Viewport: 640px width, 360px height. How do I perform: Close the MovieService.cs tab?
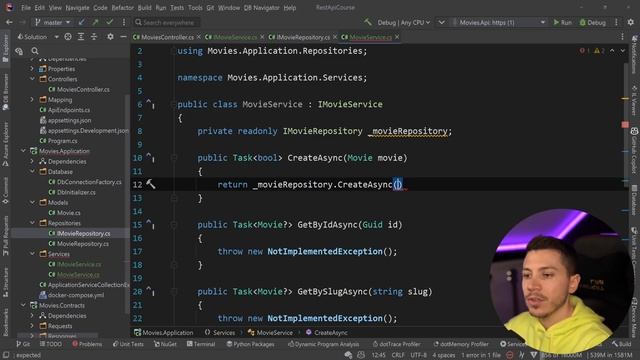(x=397, y=37)
